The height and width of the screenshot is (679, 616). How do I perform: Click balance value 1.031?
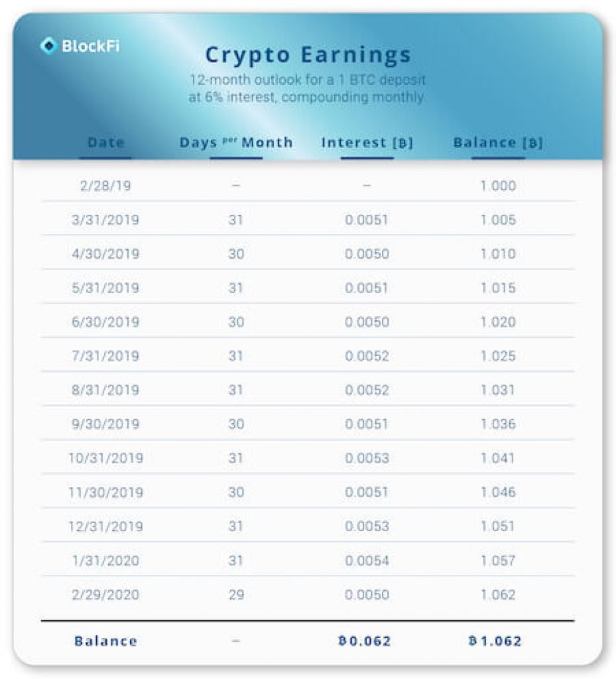pos(498,390)
